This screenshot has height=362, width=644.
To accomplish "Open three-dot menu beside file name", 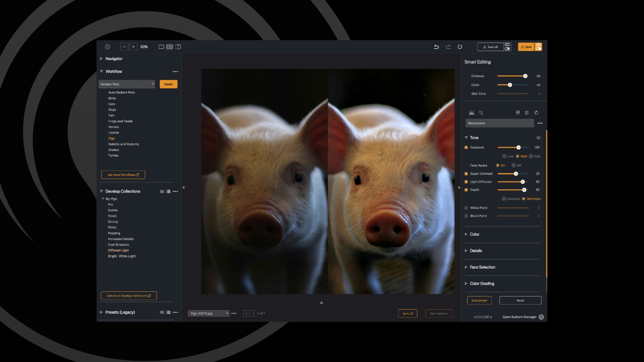I will pos(234,314).
